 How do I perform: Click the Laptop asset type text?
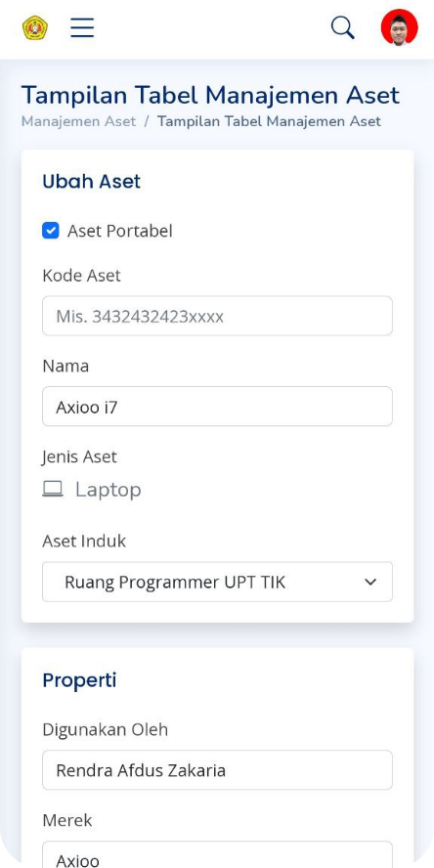[108, 490]
